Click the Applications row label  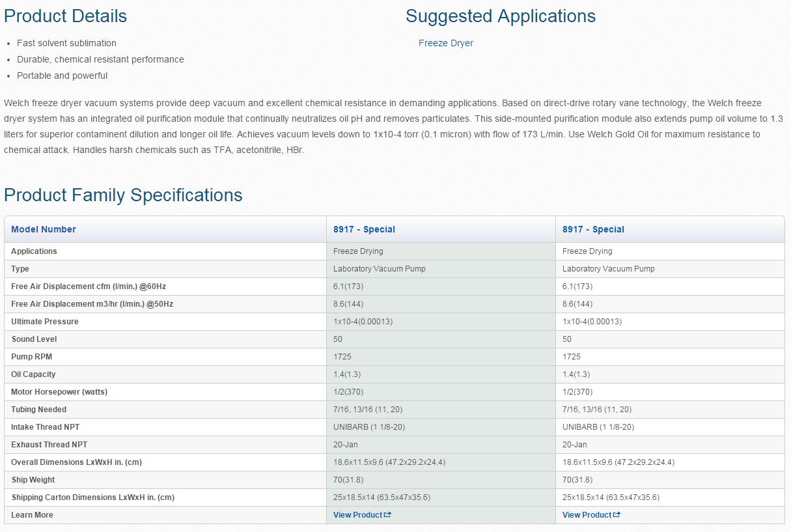point(34,251)
